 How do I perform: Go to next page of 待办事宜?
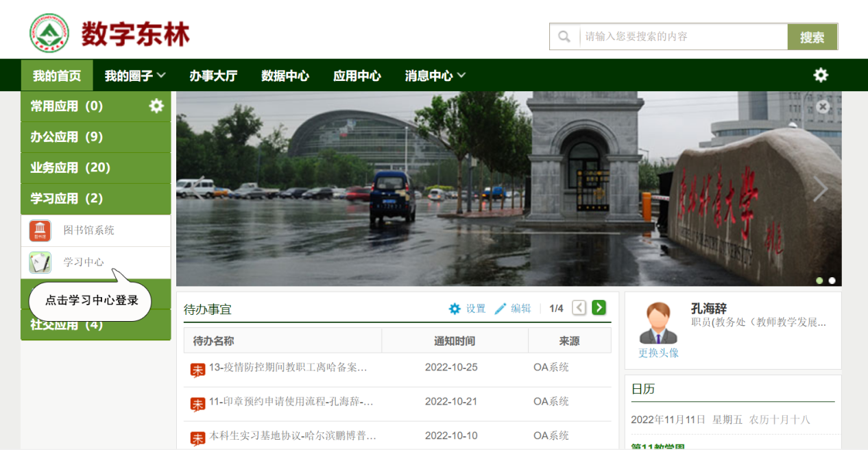tap(599, 308)
